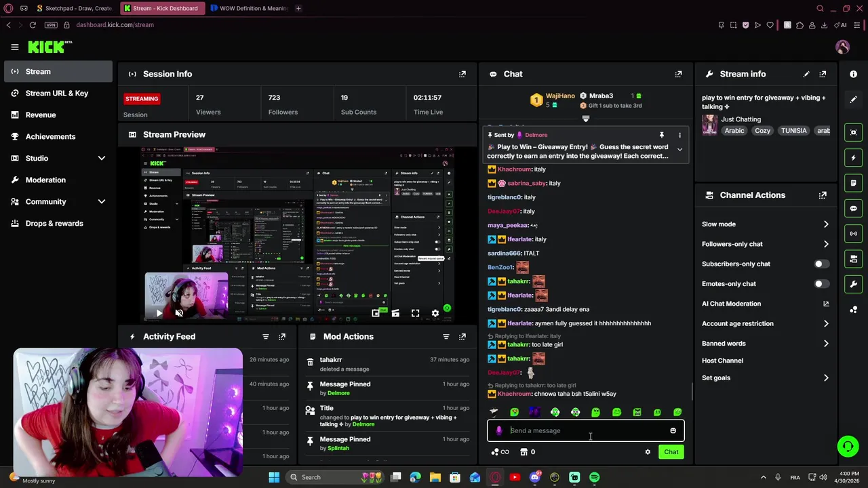Toggle Emotes-only chat switch

click(x=821, y=284)
